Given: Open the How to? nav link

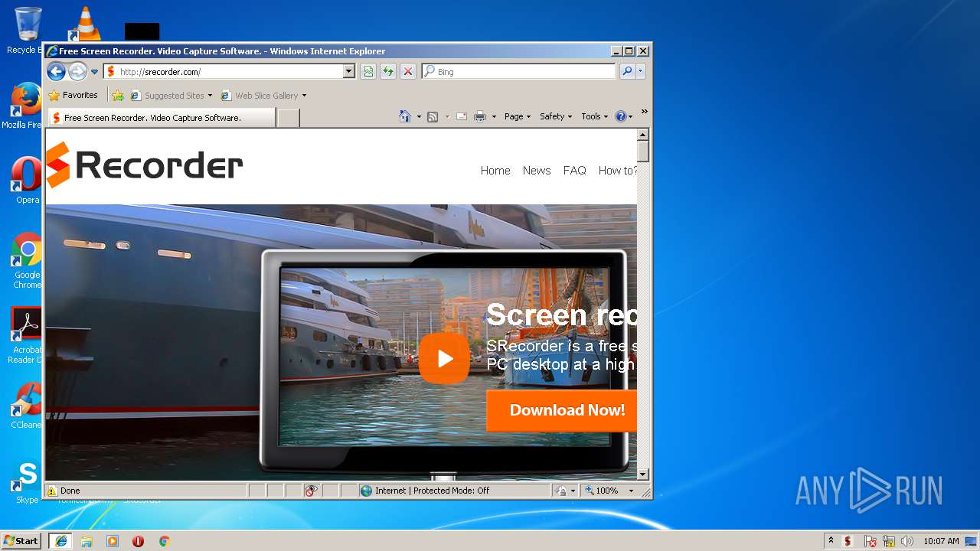Looking at the screenshot, I should click(617, 171).
